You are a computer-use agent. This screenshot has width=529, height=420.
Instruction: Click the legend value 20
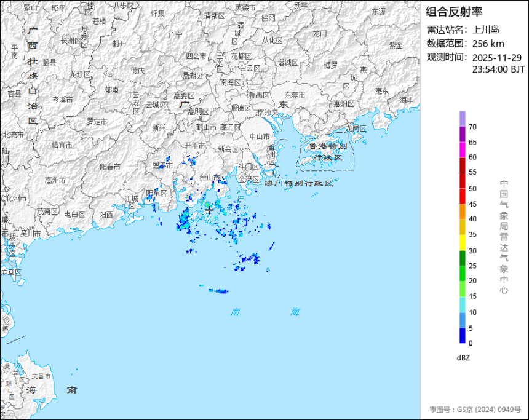pyautogui.click(x=472, y=281)
